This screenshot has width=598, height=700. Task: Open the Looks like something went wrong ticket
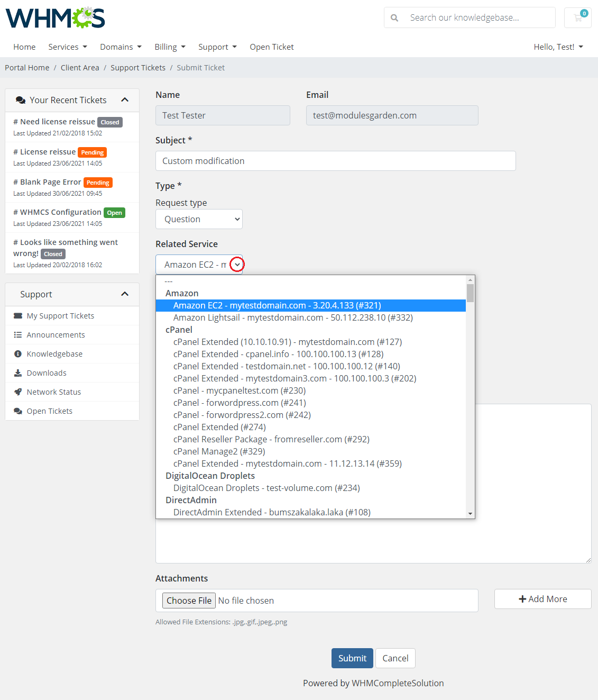tap(72, 253)
